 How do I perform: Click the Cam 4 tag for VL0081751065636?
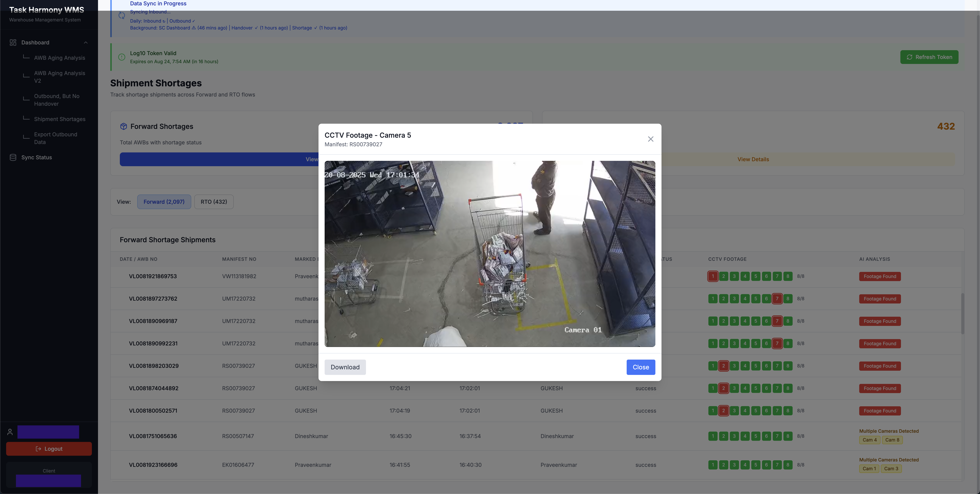click(x=869, y=440)
